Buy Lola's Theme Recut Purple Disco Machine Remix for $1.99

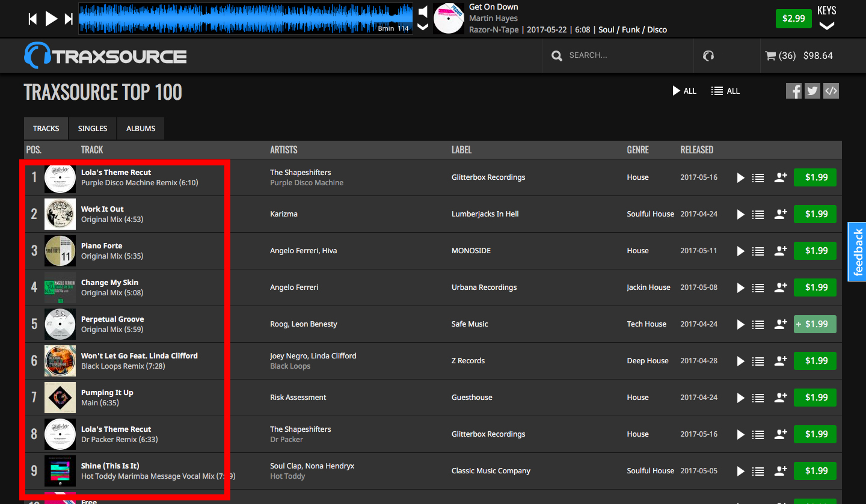pos(815,177)
